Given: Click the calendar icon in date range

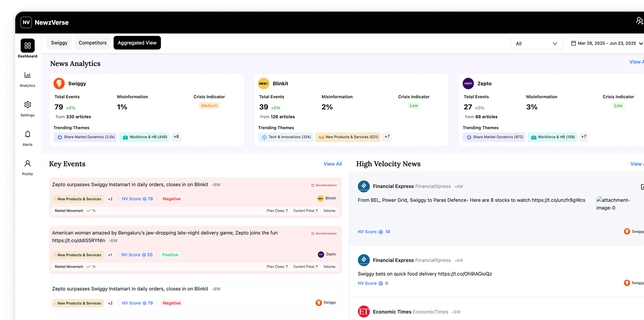Looking at the screenshot, I should click(x=573, y=43).
